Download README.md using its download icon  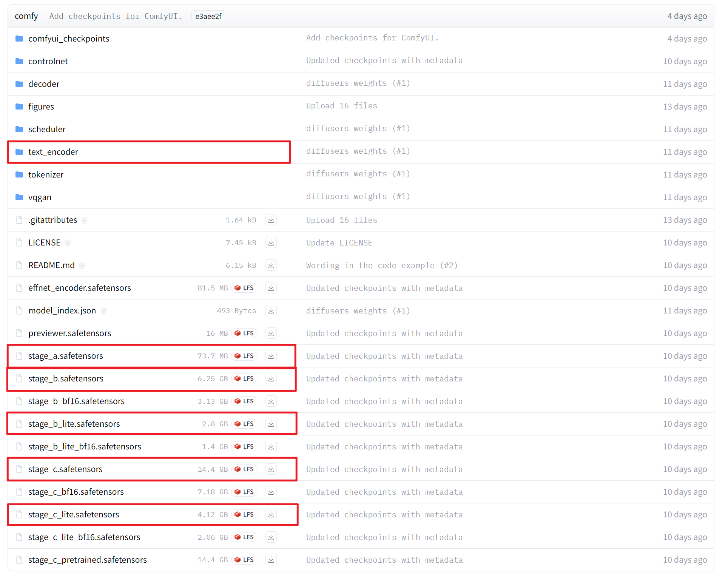point(271,265)
